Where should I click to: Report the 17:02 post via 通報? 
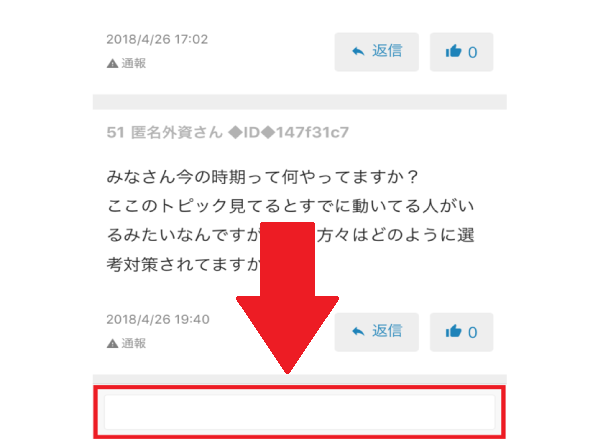(133, 63)
